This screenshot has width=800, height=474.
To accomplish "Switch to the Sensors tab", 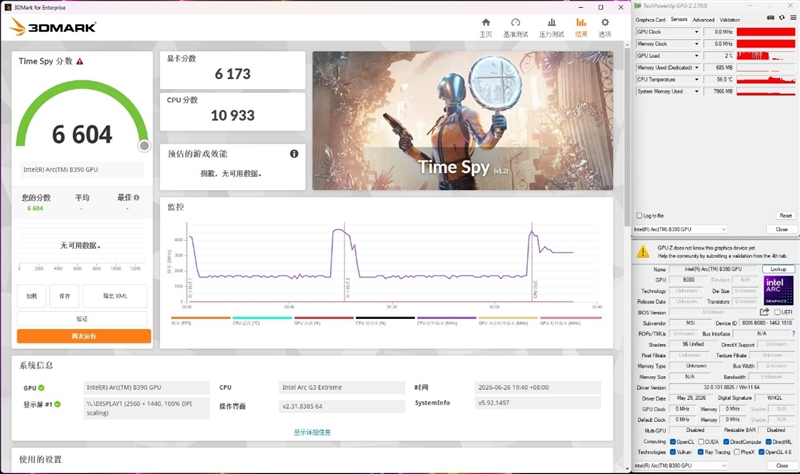I will pos(679,19).
